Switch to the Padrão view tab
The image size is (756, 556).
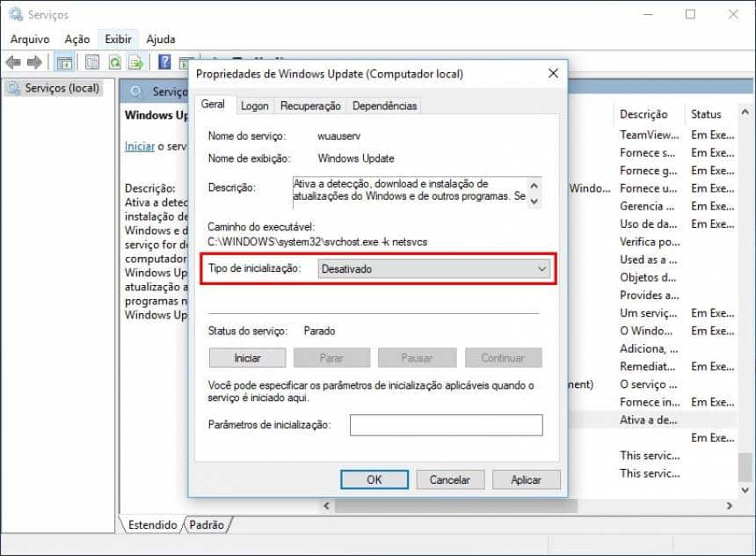(x=207, y=524)
